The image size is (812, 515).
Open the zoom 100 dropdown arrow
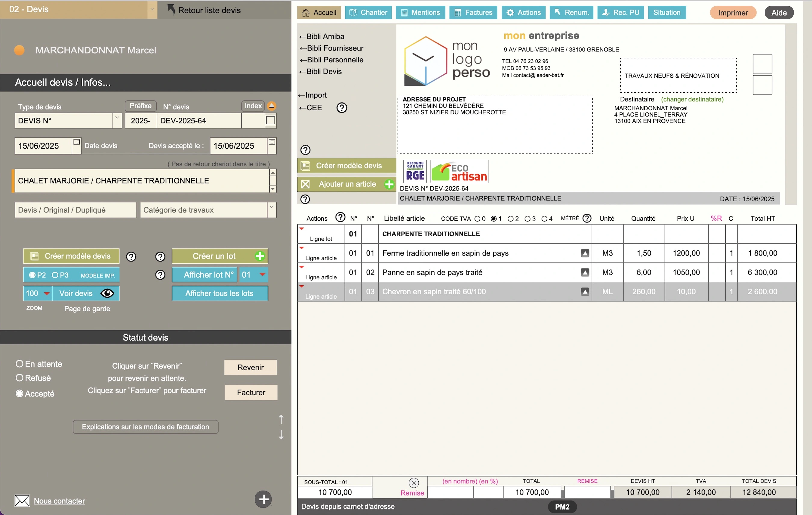47,293
